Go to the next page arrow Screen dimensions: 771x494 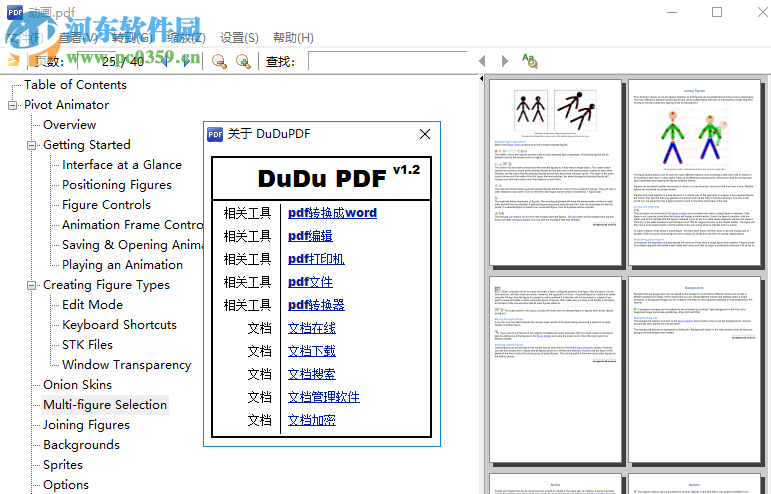coord(187,61)
